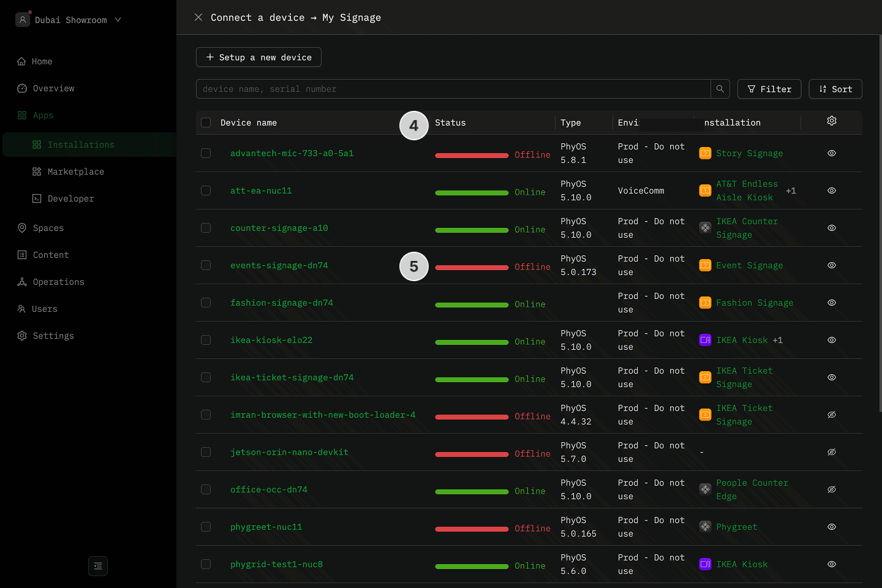Screen dimensions: 882x588
Task: Check the select-all devices checkbox
Action: [x=206, y=123]
